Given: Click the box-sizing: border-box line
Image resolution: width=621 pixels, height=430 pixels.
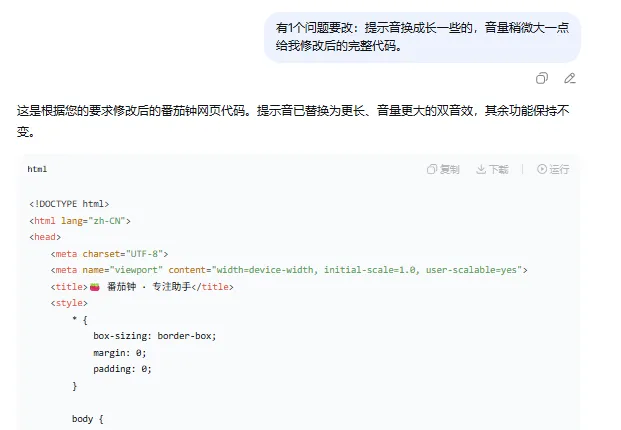Looking at the screenshot, I should point(155,336).
